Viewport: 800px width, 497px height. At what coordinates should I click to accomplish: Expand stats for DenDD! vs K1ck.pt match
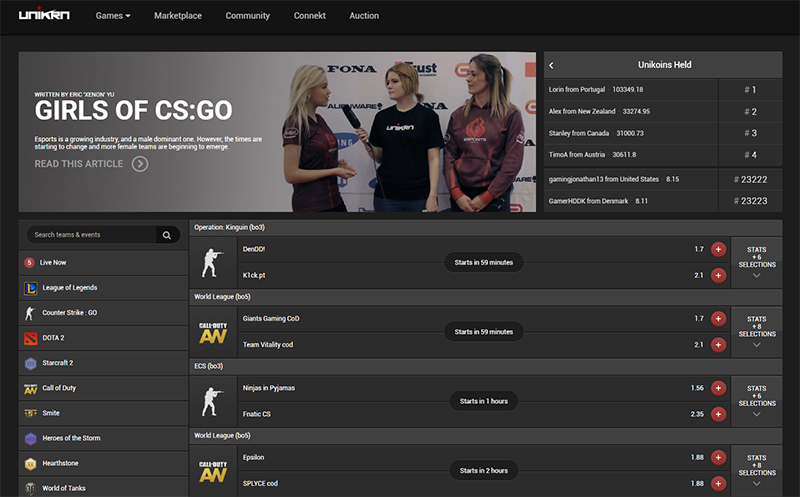[757, 262]
